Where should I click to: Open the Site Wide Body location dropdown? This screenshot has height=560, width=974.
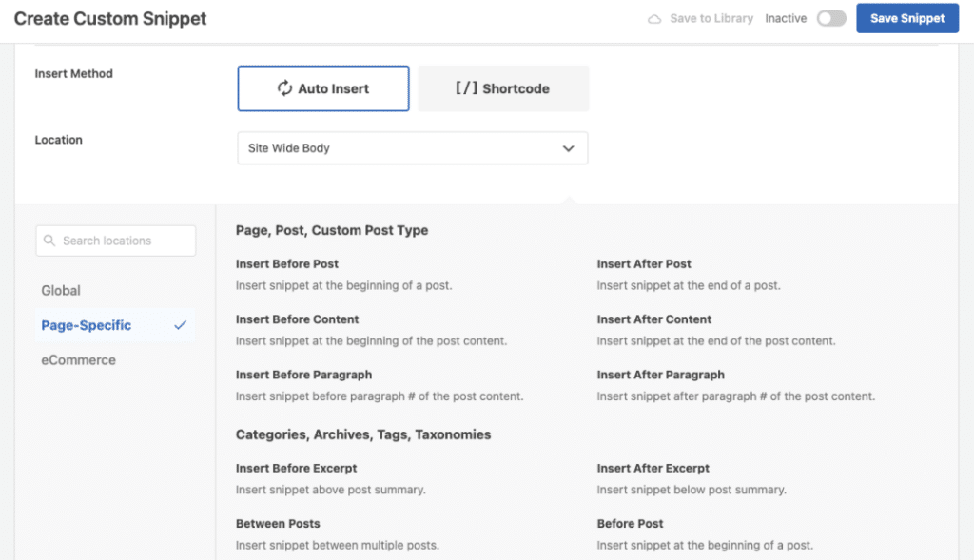pos(412,148)
